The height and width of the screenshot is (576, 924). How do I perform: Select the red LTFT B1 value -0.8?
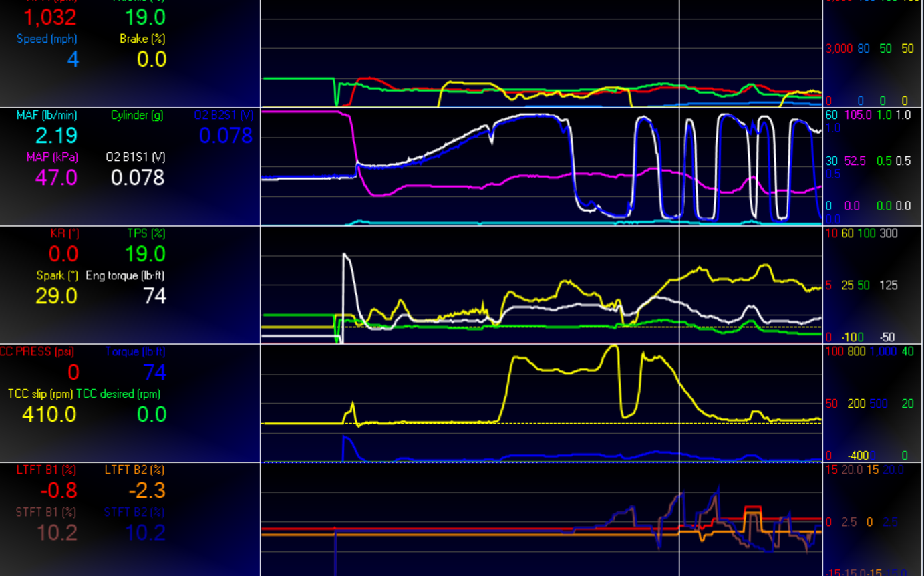(x=59, y=490)
